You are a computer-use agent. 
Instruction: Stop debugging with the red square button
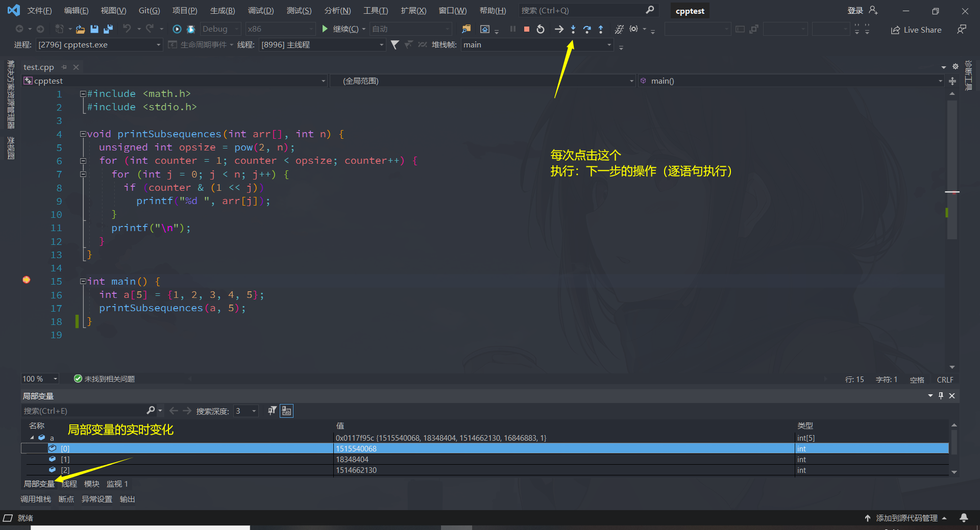pyautogui.click(x=527, y=30)
